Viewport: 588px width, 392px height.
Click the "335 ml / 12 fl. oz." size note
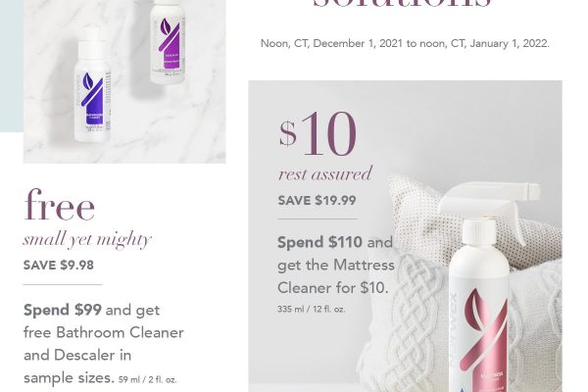pos(312,310)
